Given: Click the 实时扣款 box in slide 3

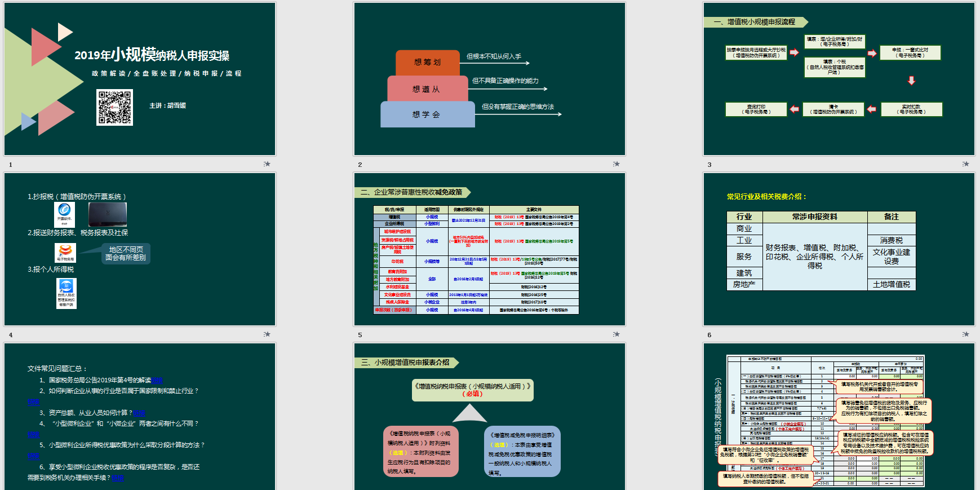Looking at the screenshot, I should 911,109.
